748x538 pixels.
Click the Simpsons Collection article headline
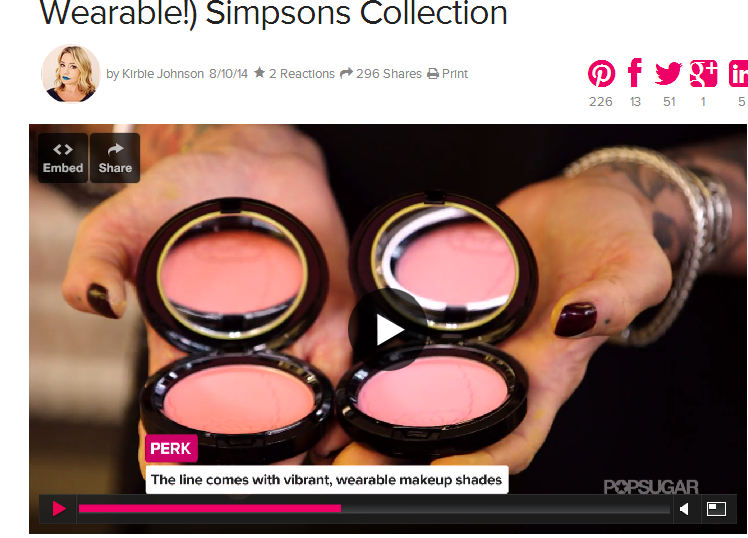(x=273, y=13)
